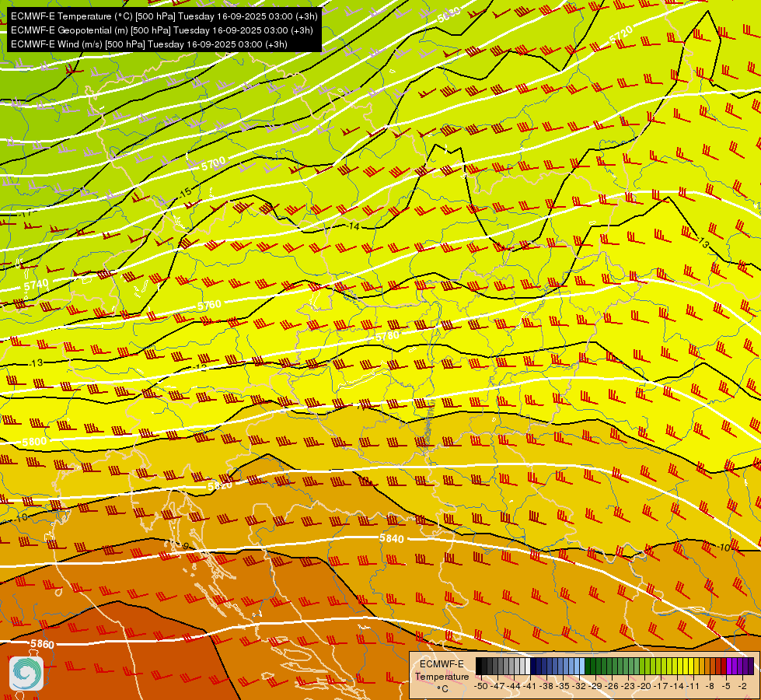Select the ECMWF-E Temperature 500 hPa legend line

point(164,16)
